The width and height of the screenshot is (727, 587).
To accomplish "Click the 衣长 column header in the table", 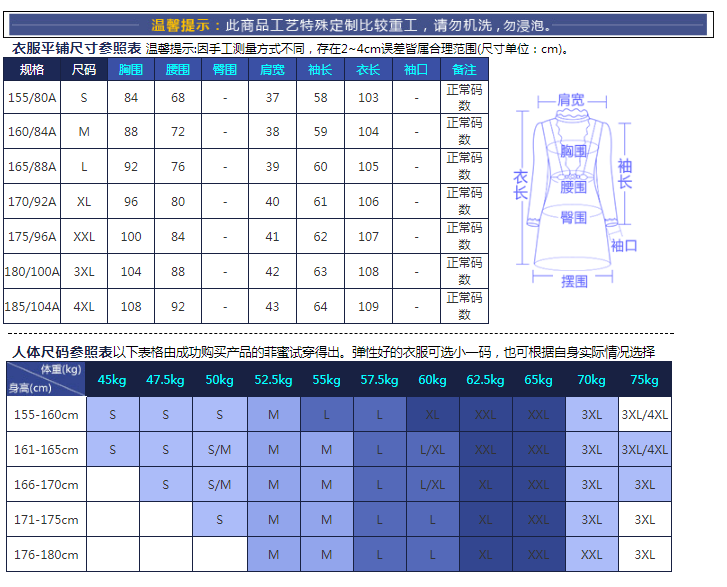I will 368,69.
